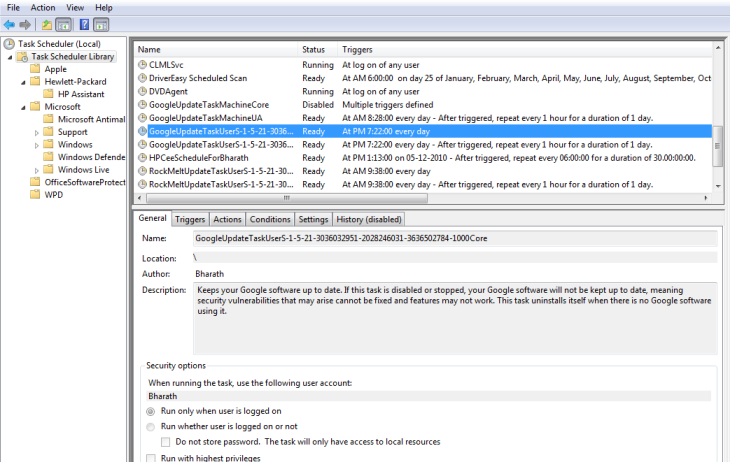Open the Help question mark icon
This screenshot has width=730, height=462.
click(84, 25)
